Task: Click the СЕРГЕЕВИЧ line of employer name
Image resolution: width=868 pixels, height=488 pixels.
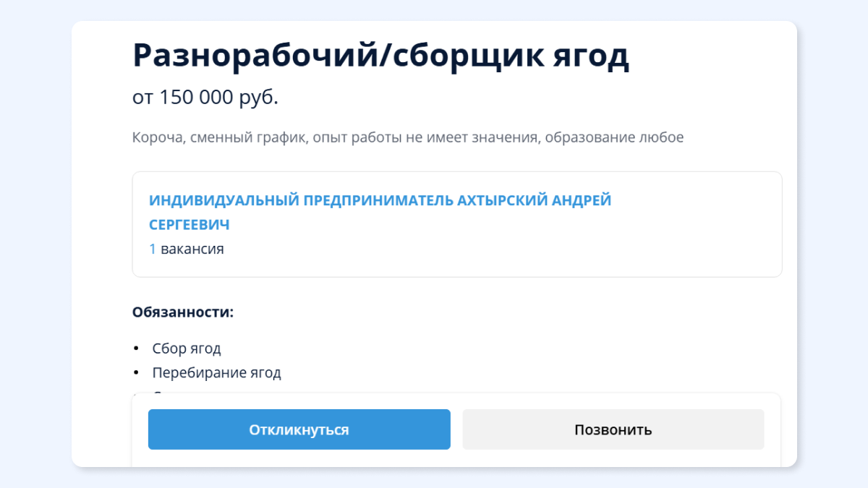Action: (x=190, y=225)
